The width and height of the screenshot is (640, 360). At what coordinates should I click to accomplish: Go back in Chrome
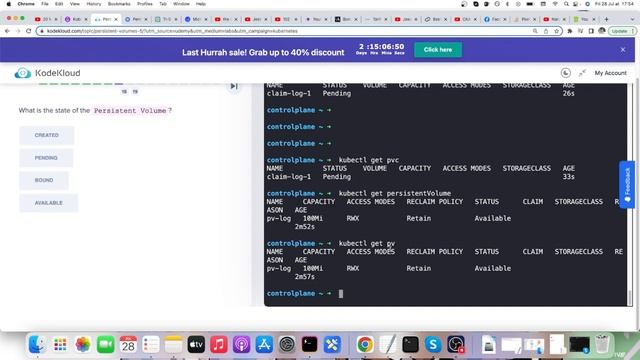[7, 31]
